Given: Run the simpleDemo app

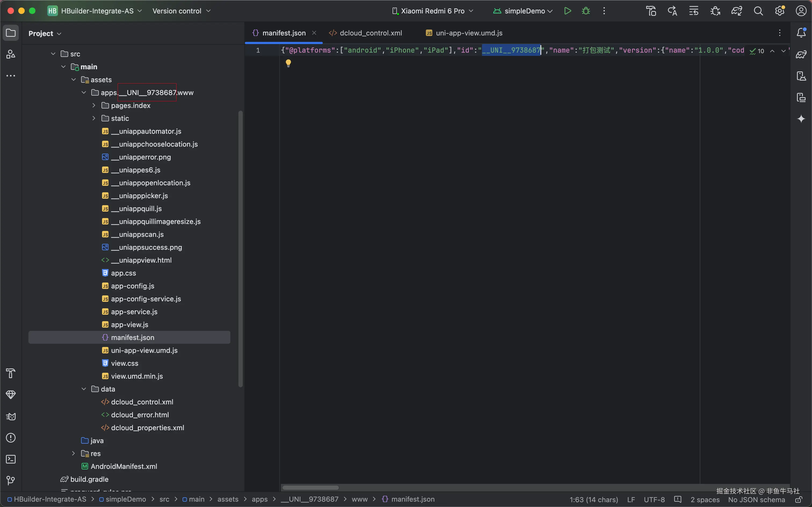Looking at the screenshot, I should click(x=567, y=11).
